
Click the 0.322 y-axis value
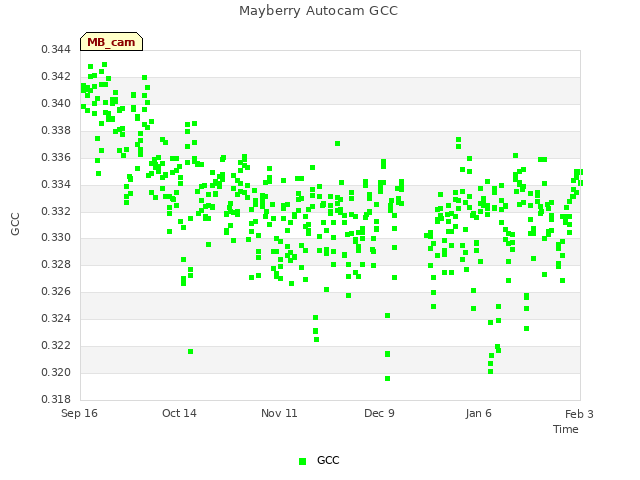pos(56,346)
